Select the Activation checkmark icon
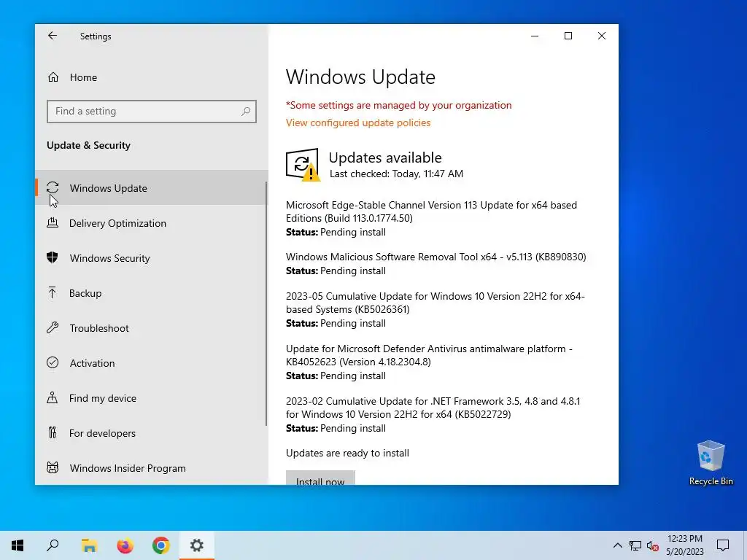Viewport: 747px width, 560px height. [x=53, y=363]
